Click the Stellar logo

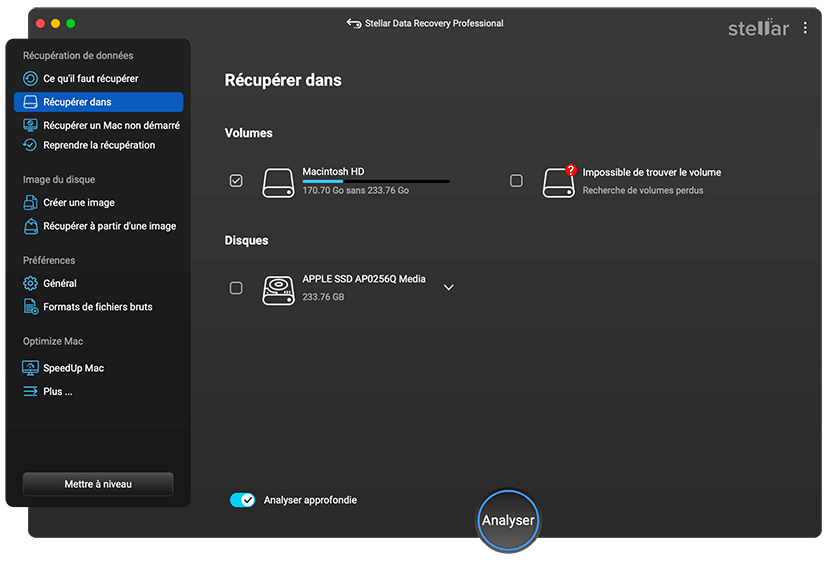(758, 28)
